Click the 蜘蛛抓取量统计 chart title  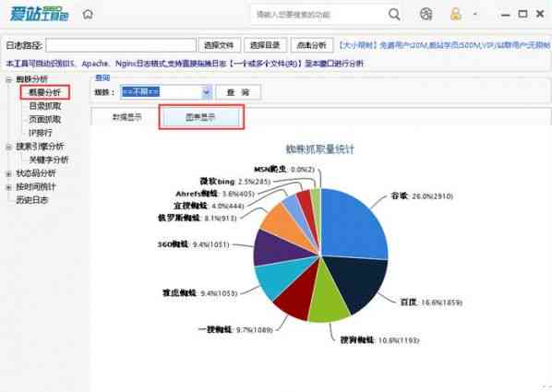(319, 149)
